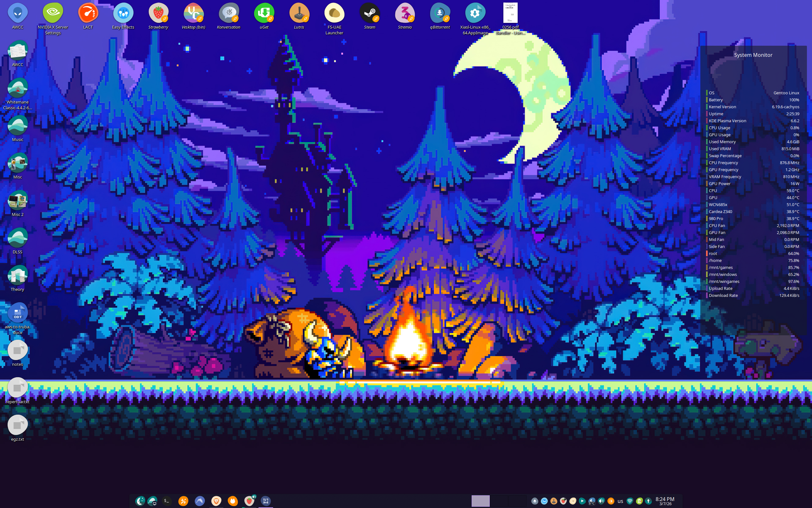The width and height of the screenshot is (812, 508).
Task: Click the 'Kernel Version' row in System Monitor
Action: click(x=753, y=107)
